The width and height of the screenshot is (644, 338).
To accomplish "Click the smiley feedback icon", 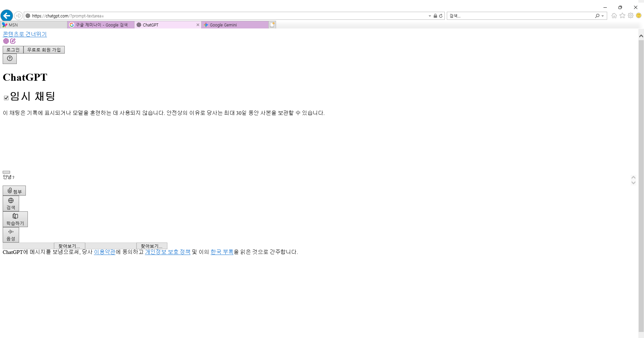I will click(x=639, y=15).
